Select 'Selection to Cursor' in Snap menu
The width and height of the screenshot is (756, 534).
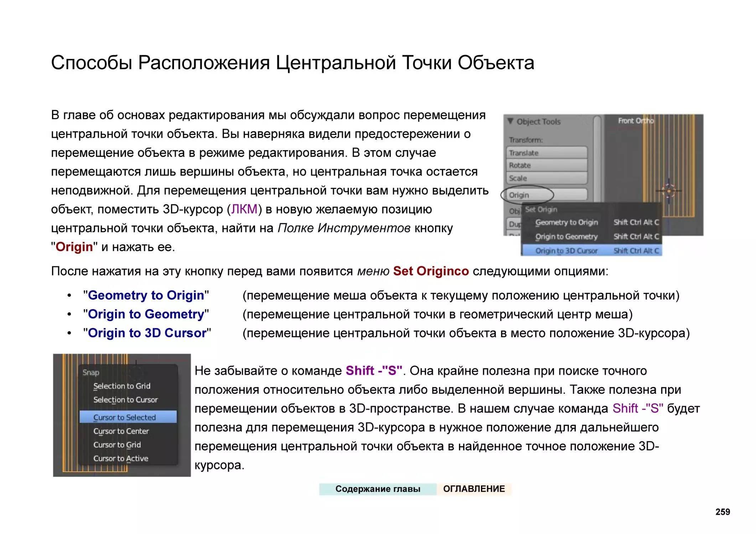click(x=128, y=399)
